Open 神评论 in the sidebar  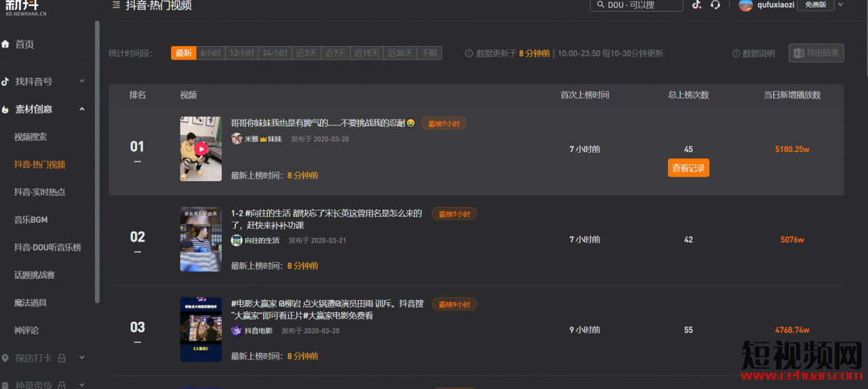(26, 331)
